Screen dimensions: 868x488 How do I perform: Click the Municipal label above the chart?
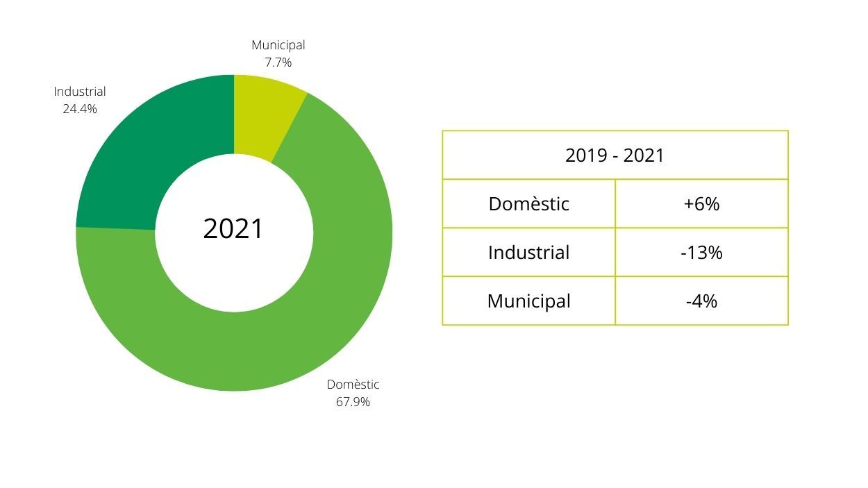click(278, 45)
